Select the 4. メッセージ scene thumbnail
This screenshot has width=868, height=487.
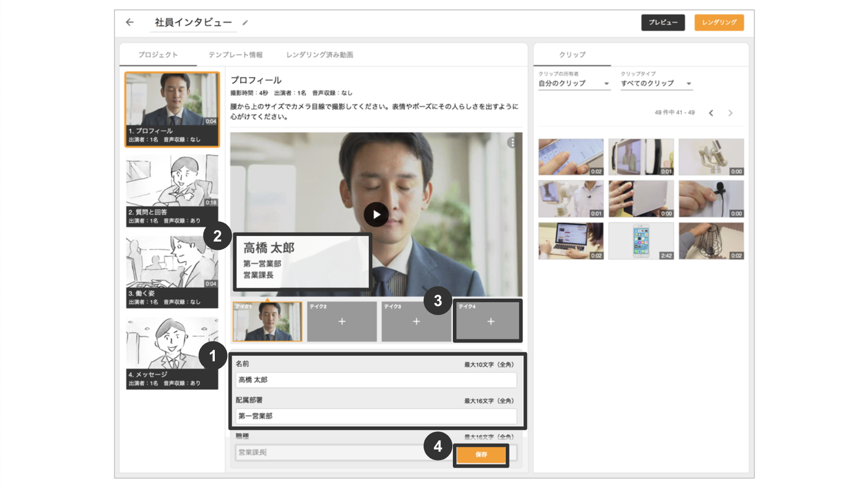(x=172, y=353)
